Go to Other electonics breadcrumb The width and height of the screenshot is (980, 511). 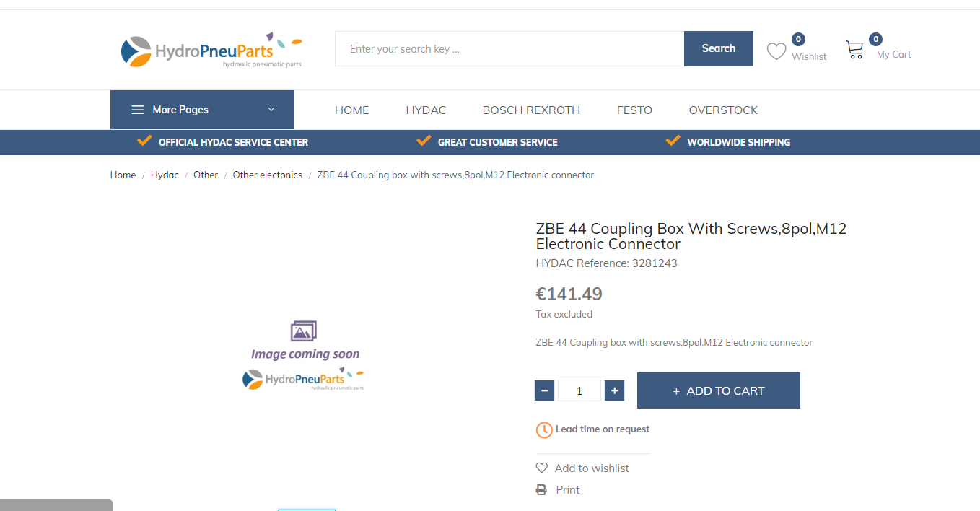(268, 175)
